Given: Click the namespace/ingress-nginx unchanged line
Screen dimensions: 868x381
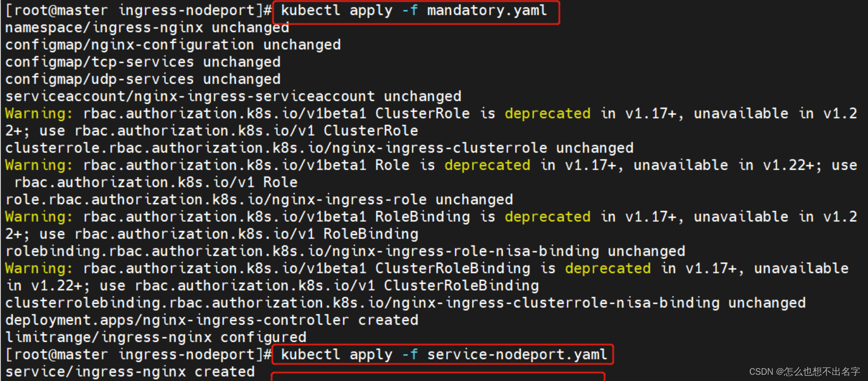Looking at the screenshot, I should (x=147, y=28).
